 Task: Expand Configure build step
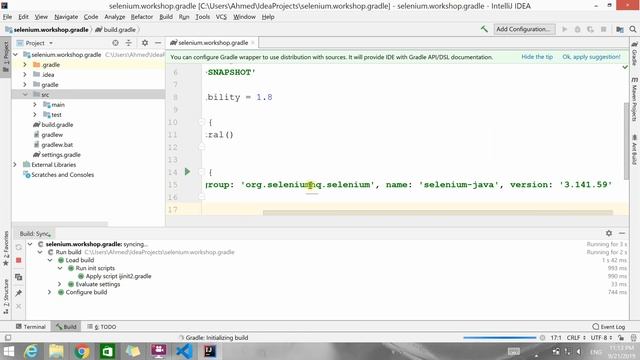pos(49,292)
